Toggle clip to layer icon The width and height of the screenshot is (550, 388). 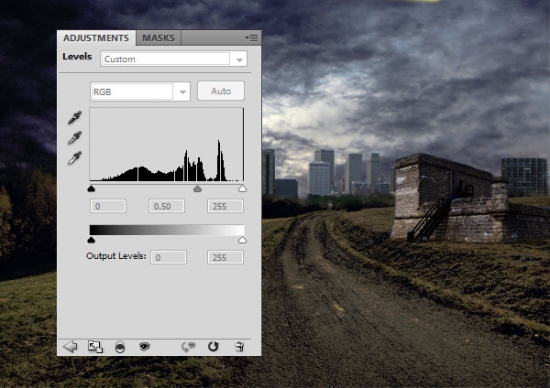click(120, 347)
